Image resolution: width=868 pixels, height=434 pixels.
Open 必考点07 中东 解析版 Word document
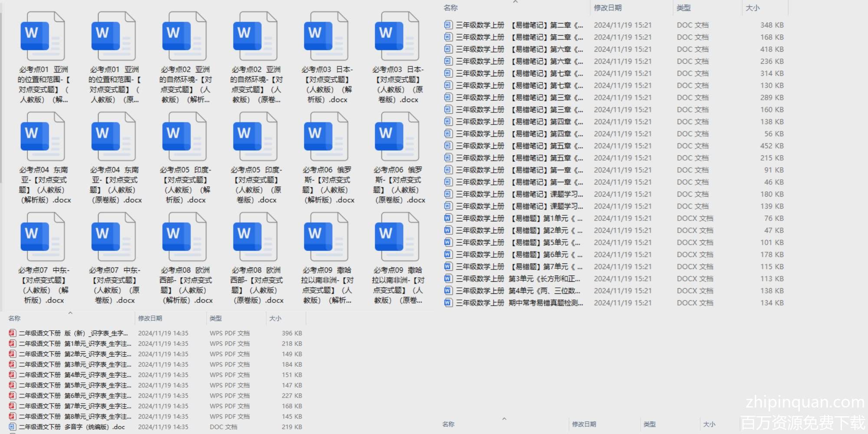(x=43, y=237)
